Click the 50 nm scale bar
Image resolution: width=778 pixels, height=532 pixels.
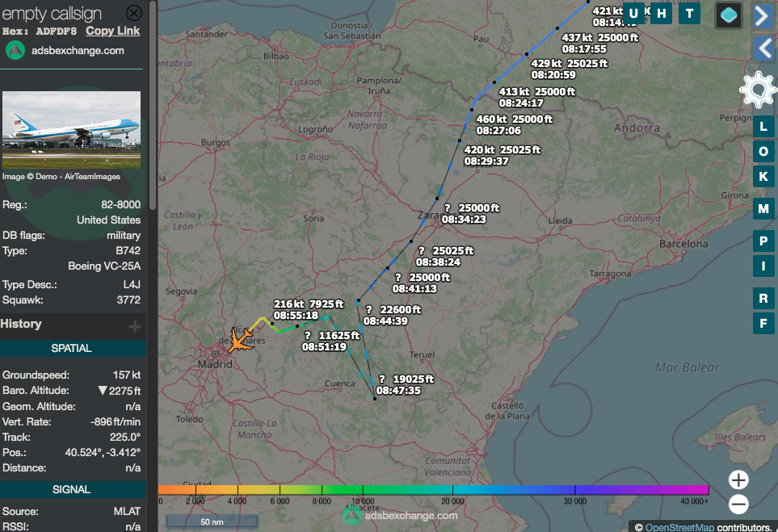[212, 522]
